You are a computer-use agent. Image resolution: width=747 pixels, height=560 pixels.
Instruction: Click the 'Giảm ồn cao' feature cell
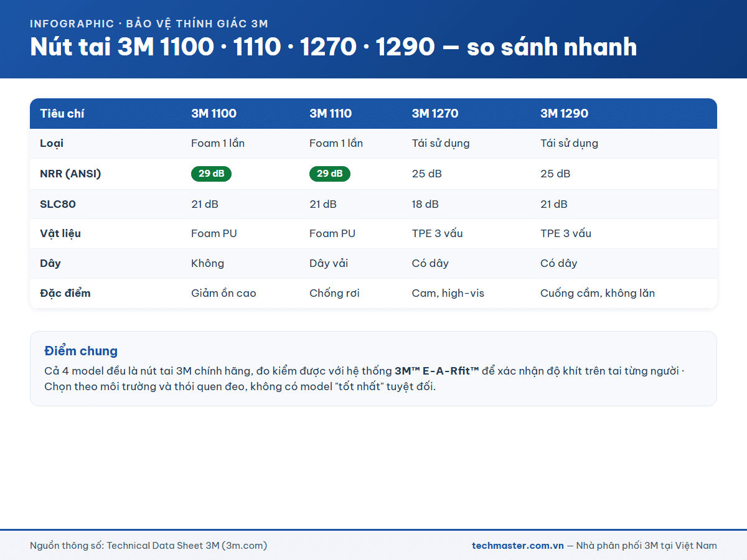[223, 293]
